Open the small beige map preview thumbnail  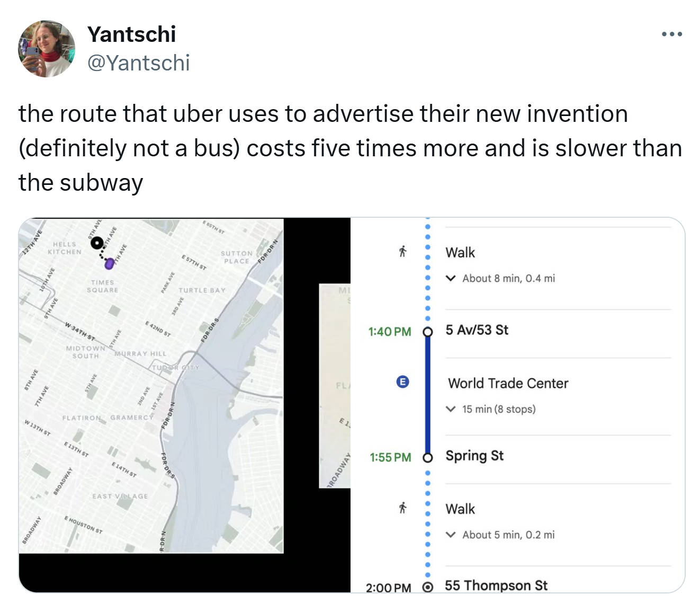pos(335,386)
